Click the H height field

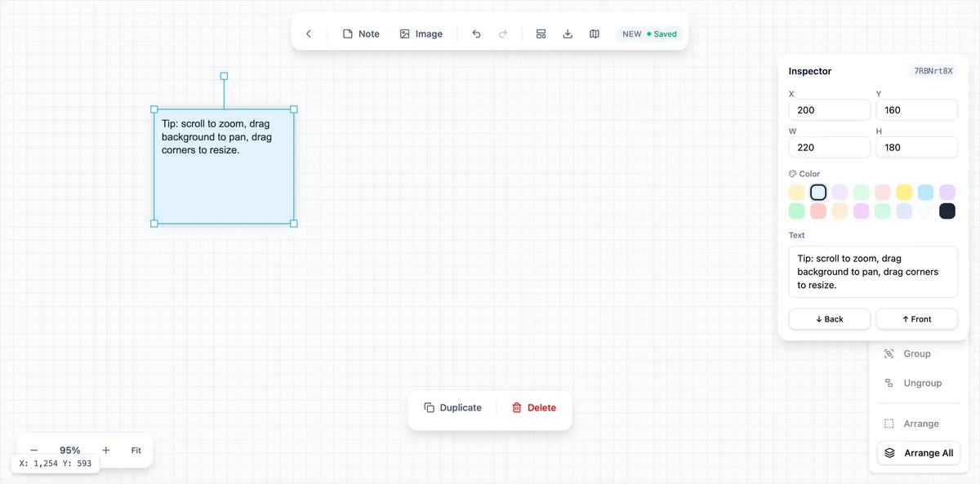[x=916, y=148]
